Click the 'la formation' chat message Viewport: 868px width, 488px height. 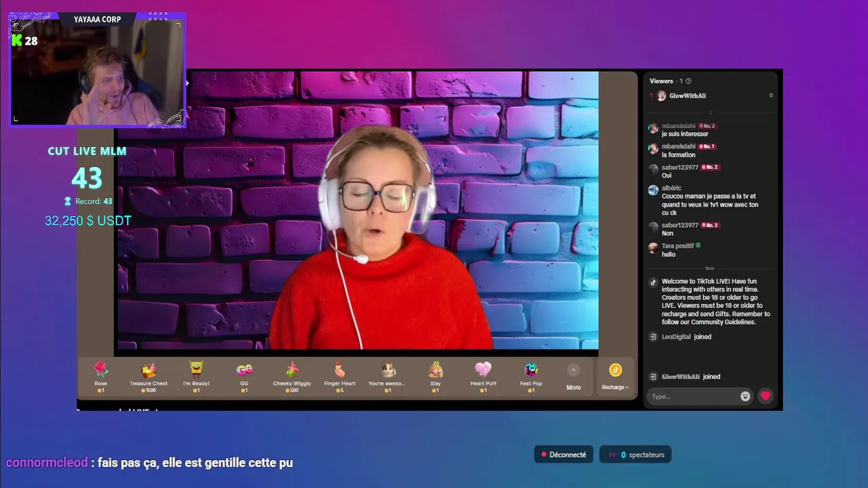pyautogui.click(x=678, y=155)
